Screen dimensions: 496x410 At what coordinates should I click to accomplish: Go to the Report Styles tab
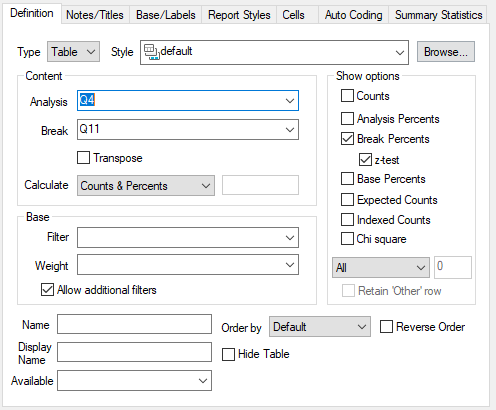tap(239, 15)
